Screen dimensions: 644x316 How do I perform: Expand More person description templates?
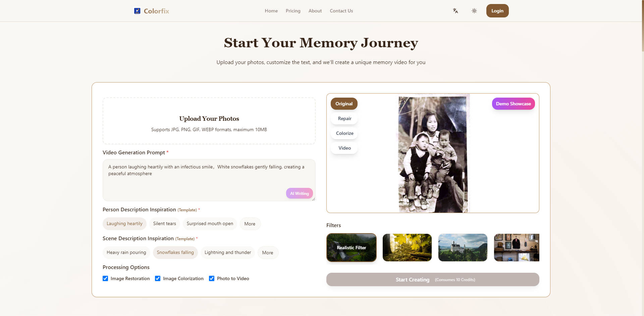pos(250,224)
